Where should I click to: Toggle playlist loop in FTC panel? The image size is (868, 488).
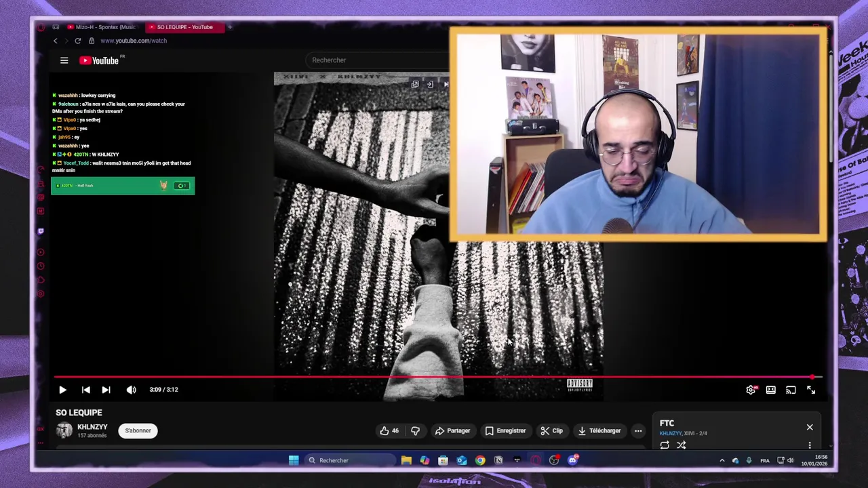[665, 445]
